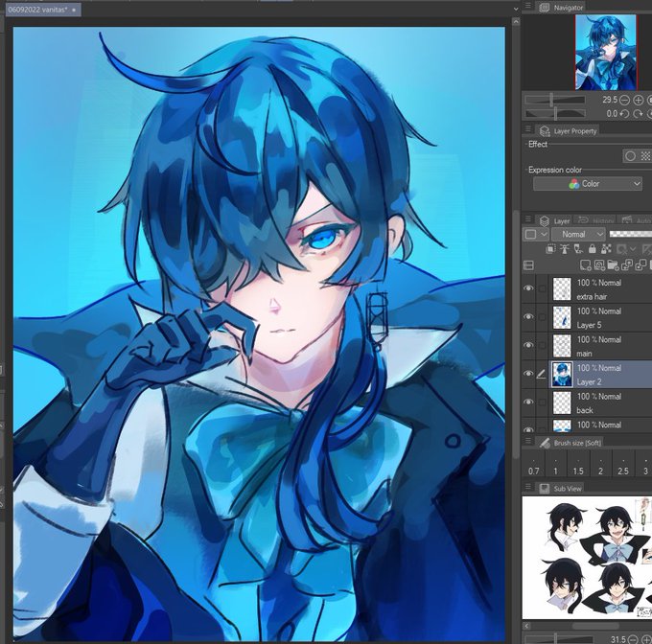Image resolution: width=652 pixels, height=644 pixels.
Task: Toggle two-pane layer view icon
Action: [528, 265]
